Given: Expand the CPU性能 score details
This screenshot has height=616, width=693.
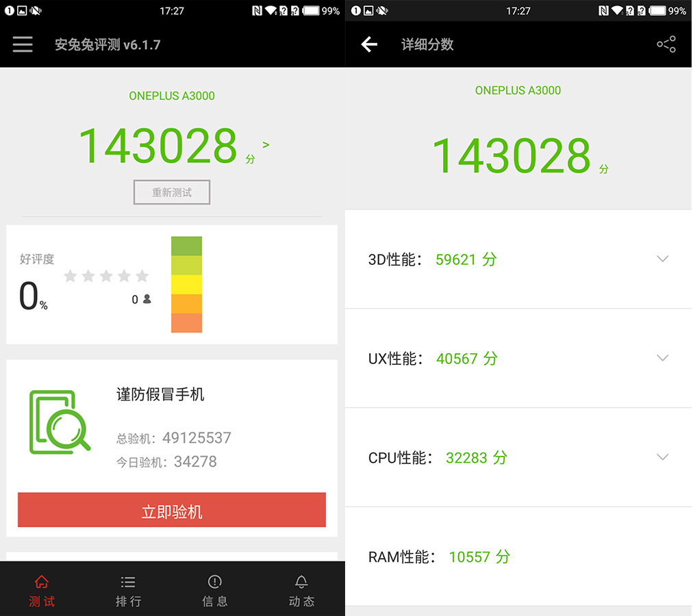Looking at the screenshot, I should click(x=662, y=457).
